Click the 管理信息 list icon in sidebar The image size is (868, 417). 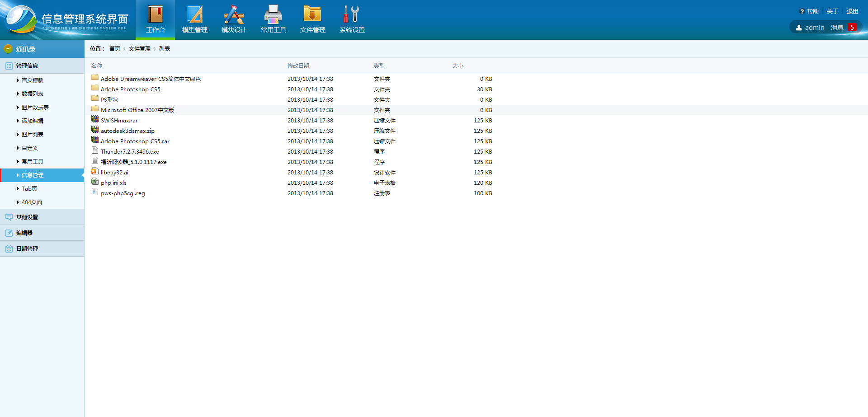click(x=9, y=66)
